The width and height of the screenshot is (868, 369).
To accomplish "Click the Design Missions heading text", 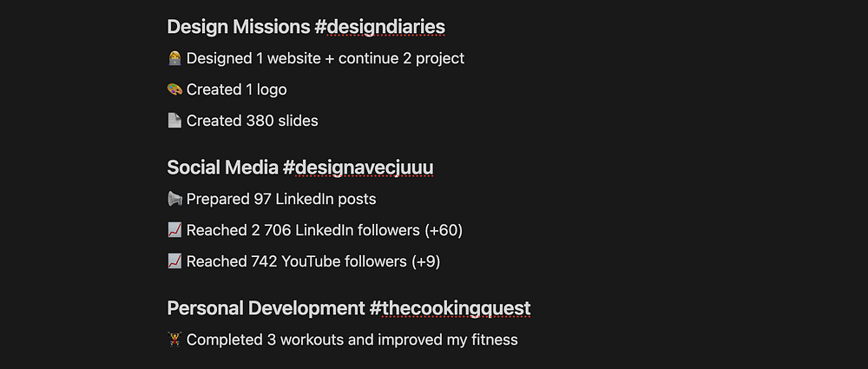I will click(238, 27).
